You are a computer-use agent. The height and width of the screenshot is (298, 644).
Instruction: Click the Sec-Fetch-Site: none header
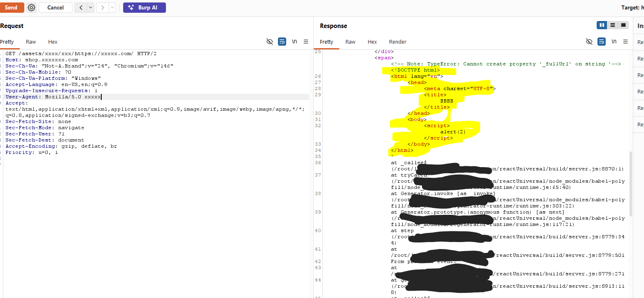coord(38,121)
